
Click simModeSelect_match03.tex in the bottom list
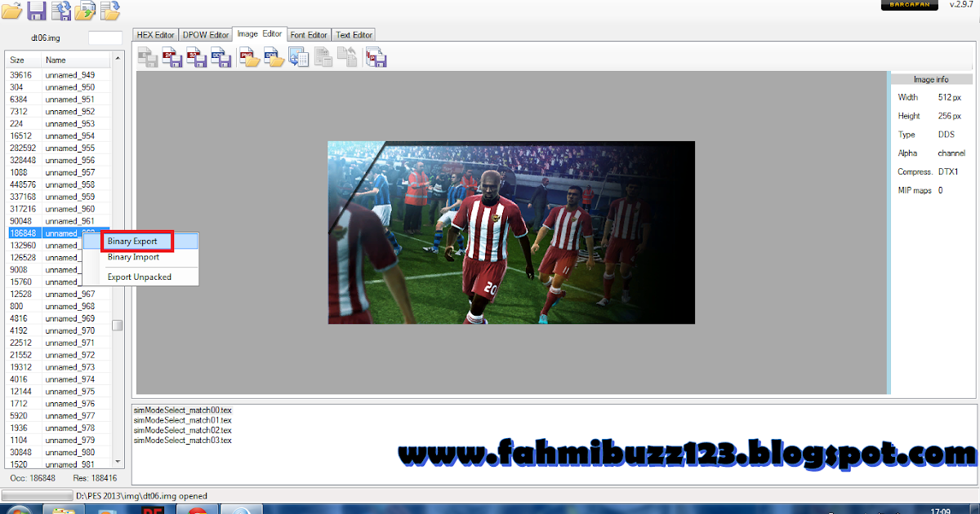[183, 441]
